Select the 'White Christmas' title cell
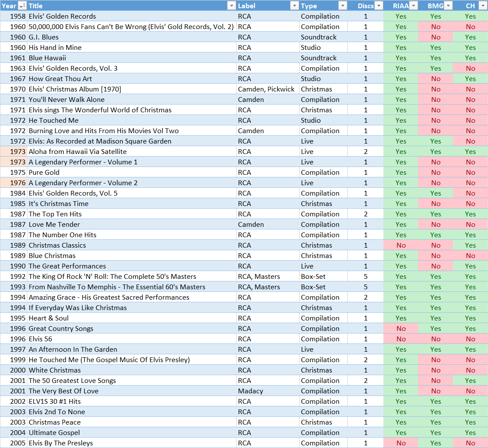 coord(132,370)
